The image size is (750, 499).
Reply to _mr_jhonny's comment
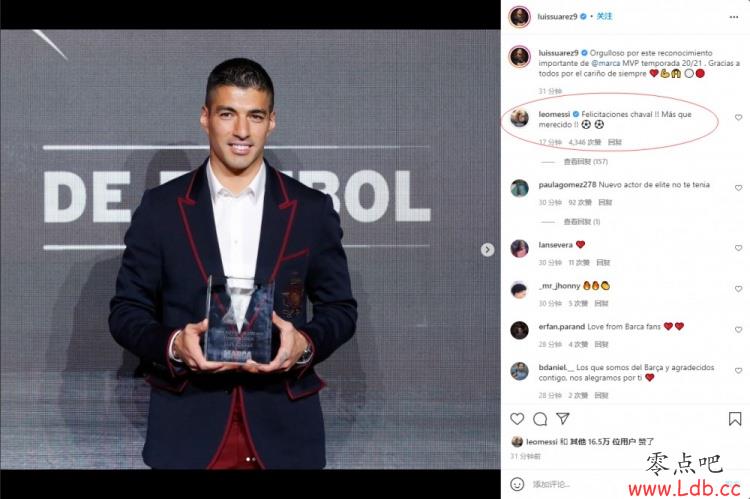point(601,303)
